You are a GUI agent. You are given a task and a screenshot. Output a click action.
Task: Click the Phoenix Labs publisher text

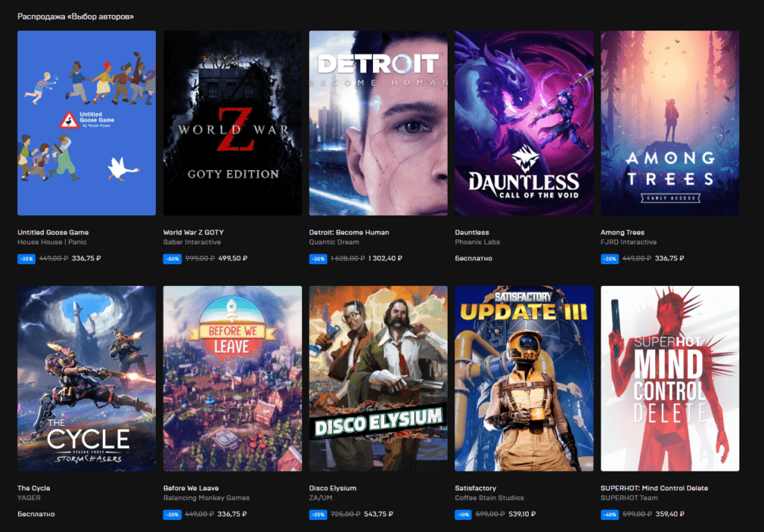point(477,242)
